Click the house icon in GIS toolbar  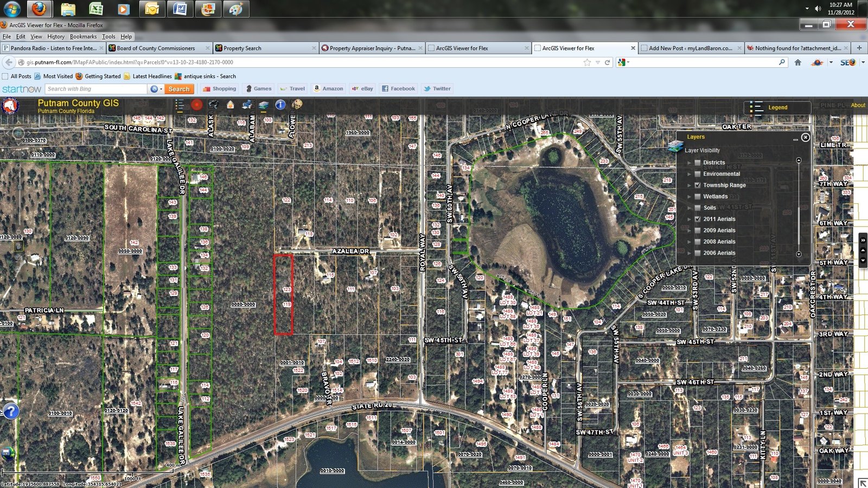[x=231, y=105]
